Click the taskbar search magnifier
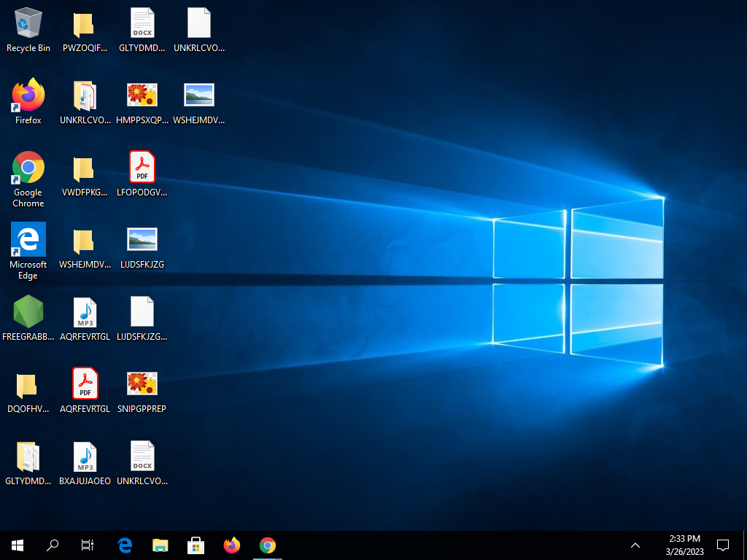Image resolution: width=747 pixels, height=560 pixels. (53, 545)
